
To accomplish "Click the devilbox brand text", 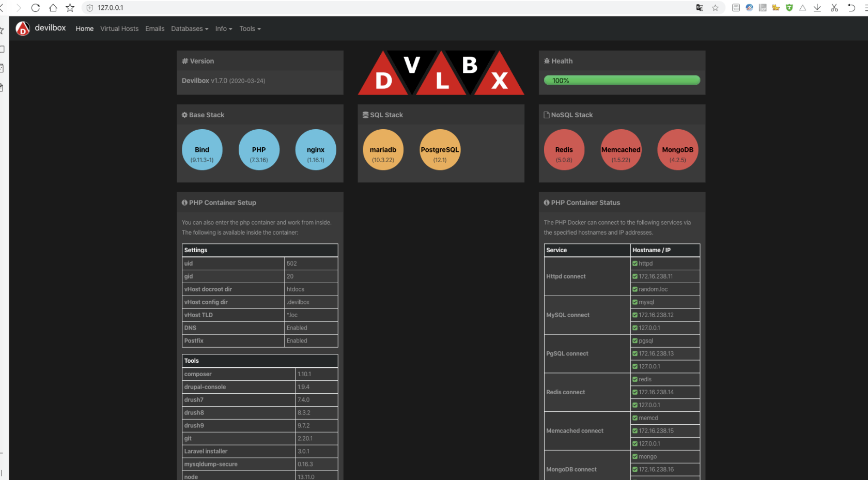I will (50, 28).
